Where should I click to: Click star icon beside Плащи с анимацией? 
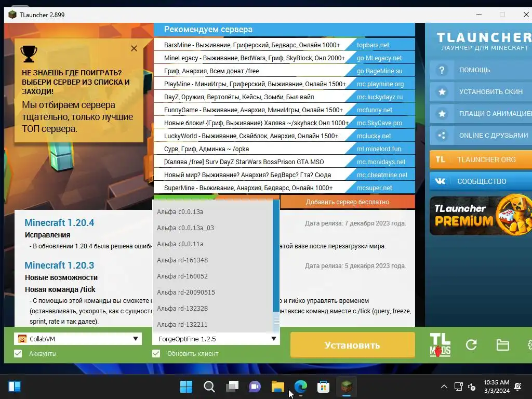(442, 114)
